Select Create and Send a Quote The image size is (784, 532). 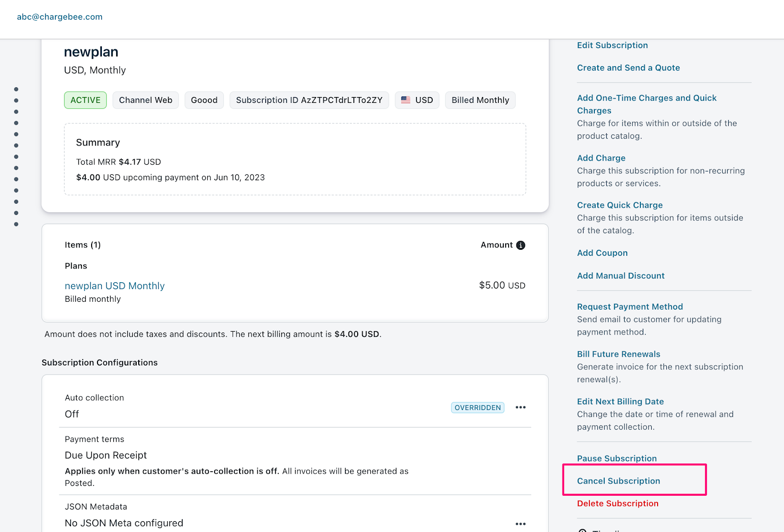628,68
